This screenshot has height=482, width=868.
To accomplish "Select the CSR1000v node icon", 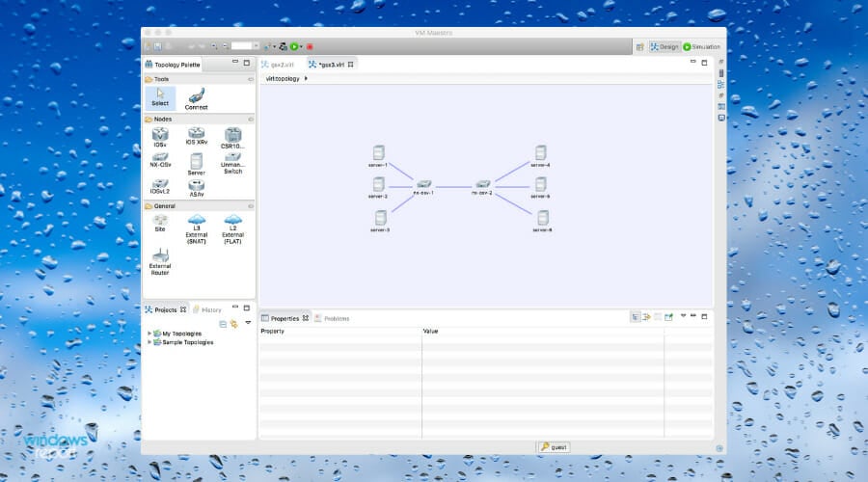I will point(232,138).
